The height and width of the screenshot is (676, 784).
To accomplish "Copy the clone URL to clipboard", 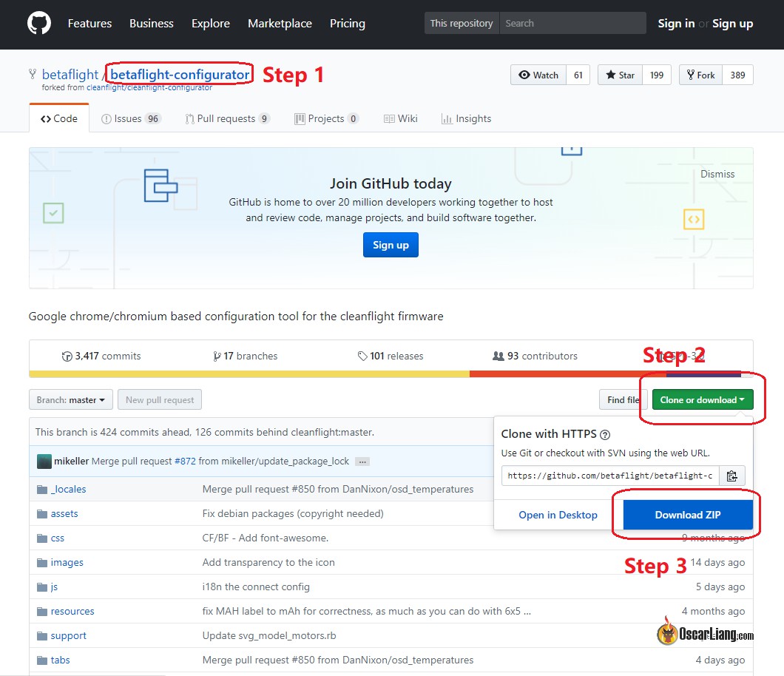I will click(x=732, y=476).
